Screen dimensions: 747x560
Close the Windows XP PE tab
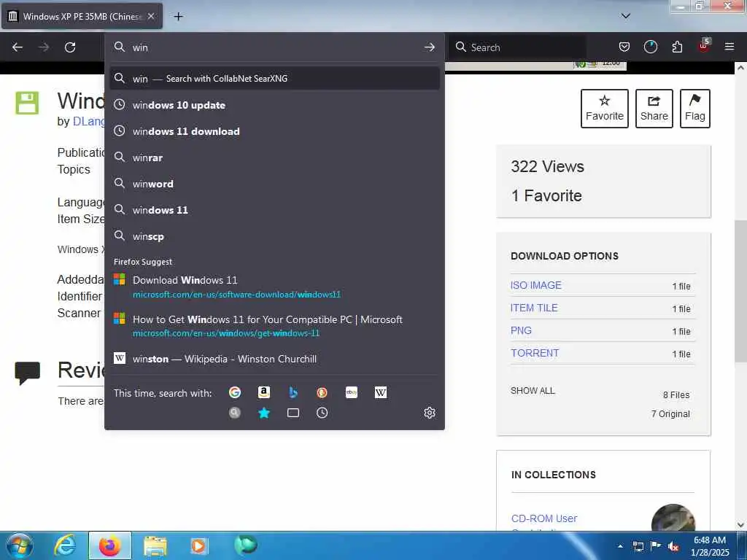151,16
